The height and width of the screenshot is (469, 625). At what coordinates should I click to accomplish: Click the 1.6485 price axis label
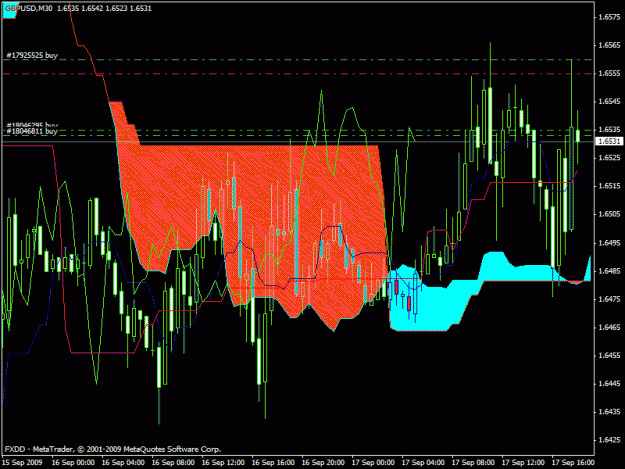(x=609, y=271)
